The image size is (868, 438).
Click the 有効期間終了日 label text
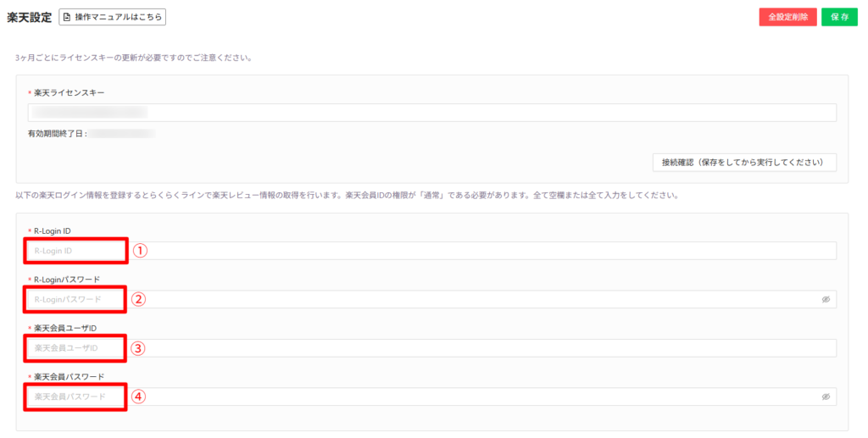click(x=57, y=134)
